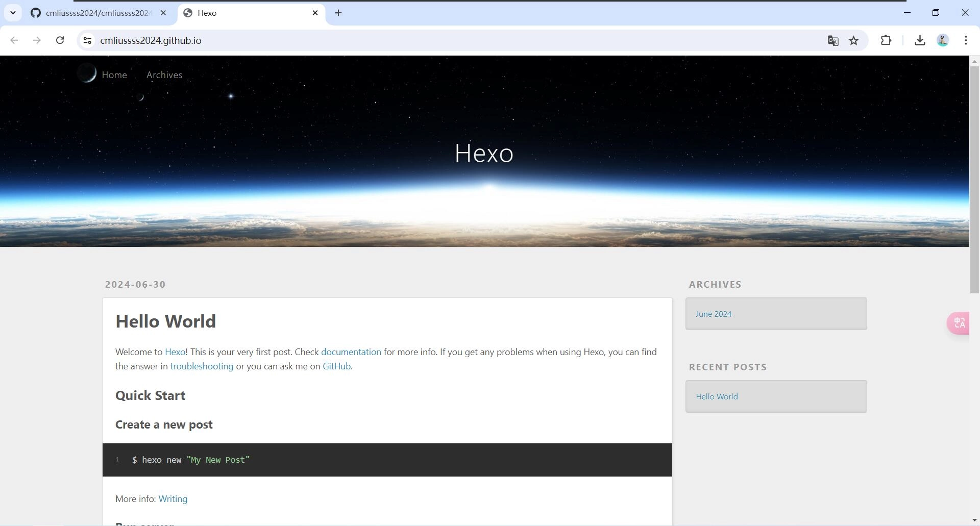Viewport: 980px width, 526px height.
Task: Open the Downloads icon in toolbar
Action: click(x=920, y=40)
